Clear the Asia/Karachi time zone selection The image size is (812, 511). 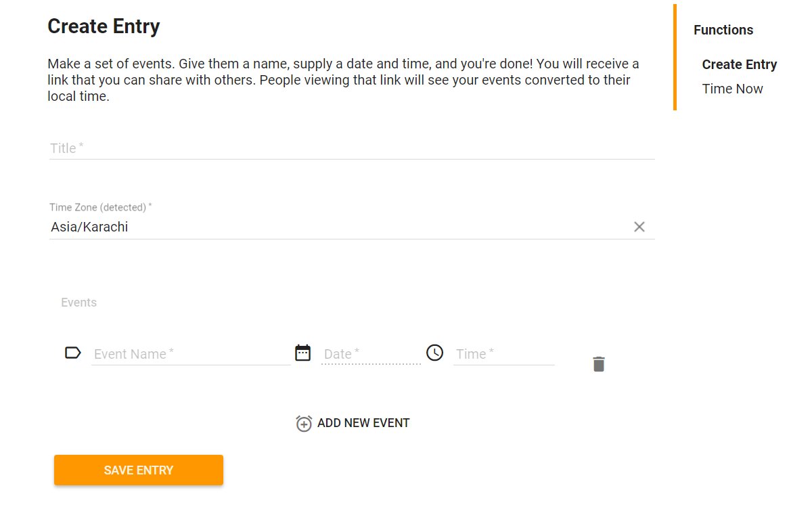point(639,227)
